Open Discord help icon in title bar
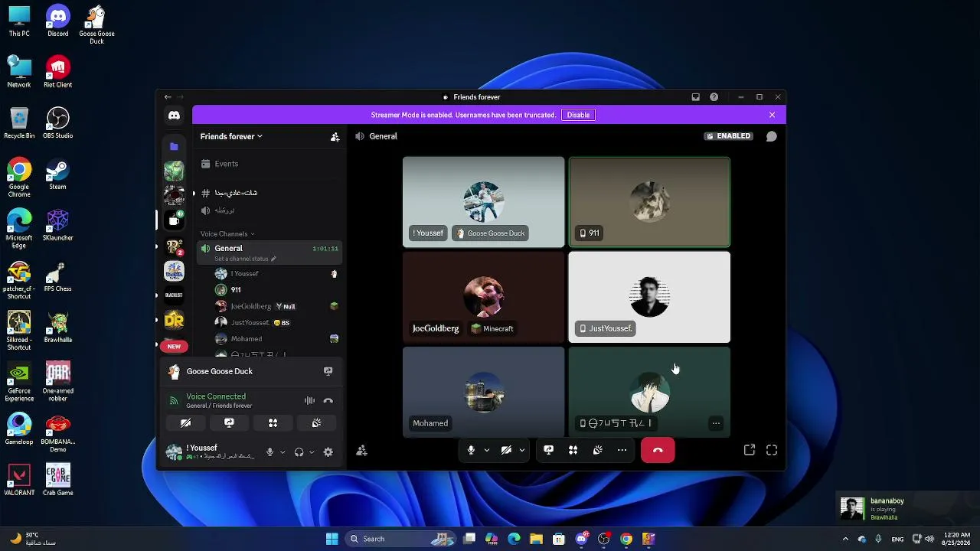 [x=714, y=97]
